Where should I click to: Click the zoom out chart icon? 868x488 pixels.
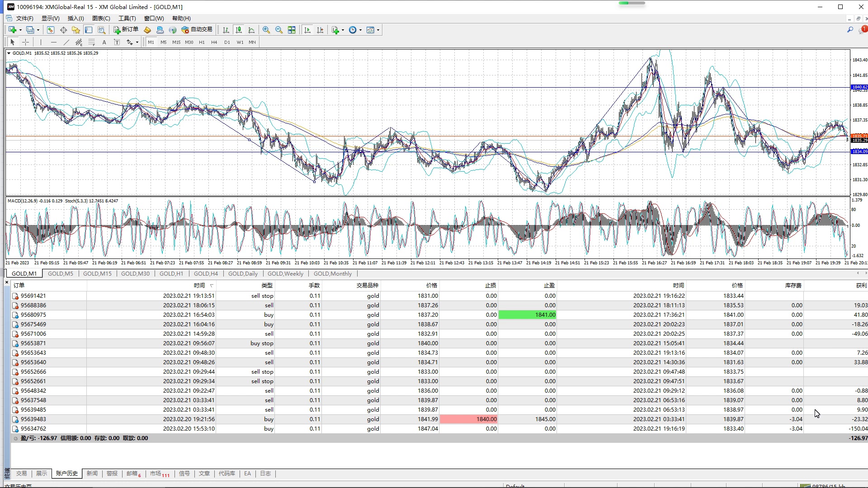coord(279,30)
